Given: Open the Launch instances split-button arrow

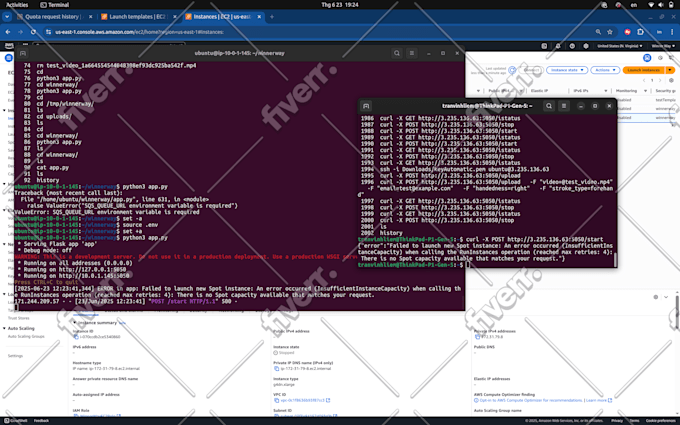Looking at the screenshot, I should (x=670, y=70).
